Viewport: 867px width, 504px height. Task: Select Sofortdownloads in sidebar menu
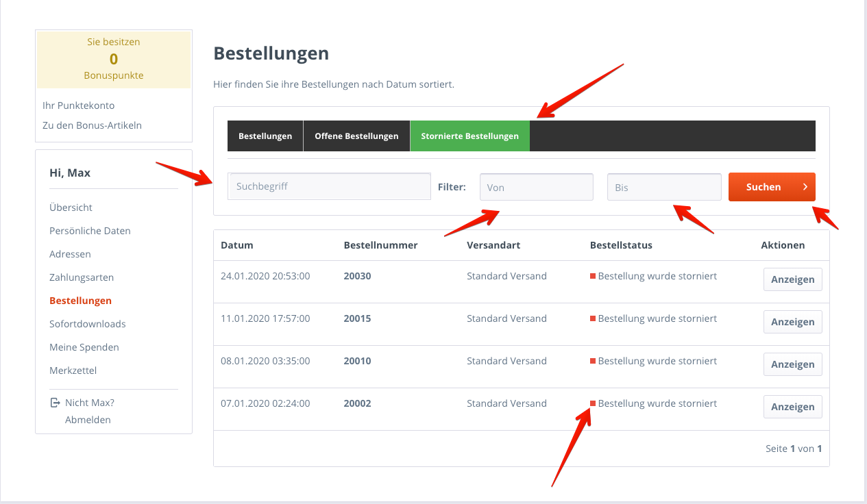88,324
